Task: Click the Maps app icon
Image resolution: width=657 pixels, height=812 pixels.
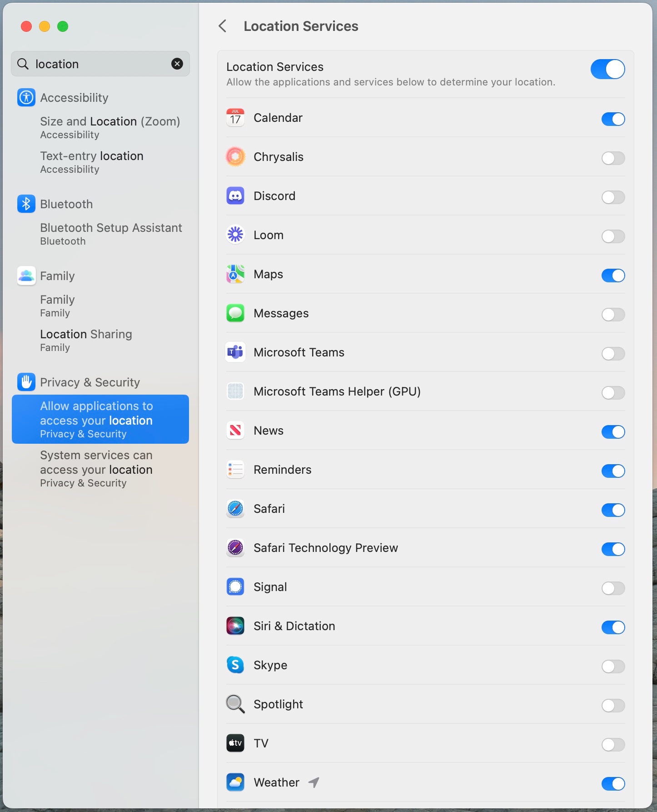Action: click(235, 274)
